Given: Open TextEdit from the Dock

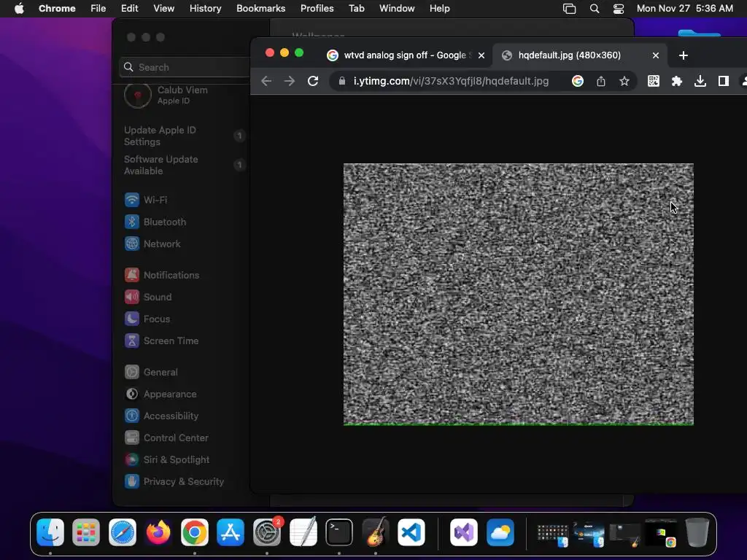Looking at the screenshot, I should (303, 532).
